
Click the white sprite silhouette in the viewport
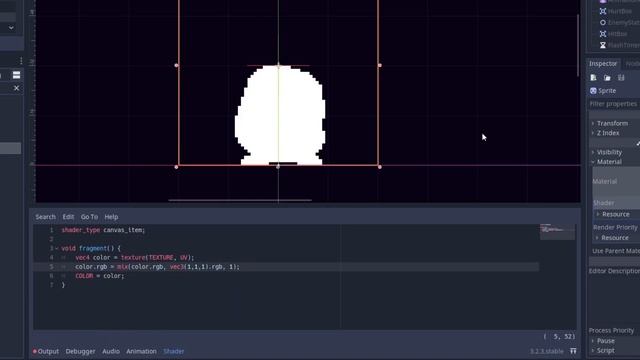click(281, 115)
